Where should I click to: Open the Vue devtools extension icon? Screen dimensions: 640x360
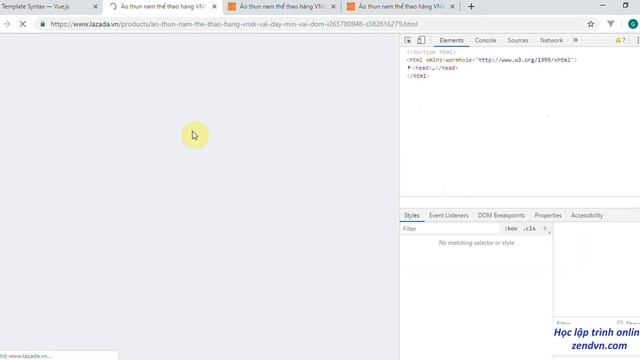pyautogui.click(x=611, y=24)
